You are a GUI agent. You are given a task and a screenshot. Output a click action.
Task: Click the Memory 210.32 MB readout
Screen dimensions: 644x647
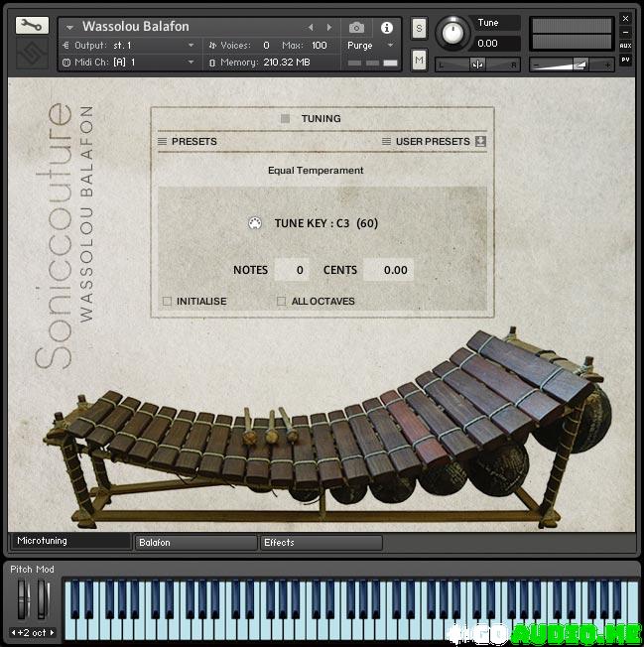tap(287, 63)
